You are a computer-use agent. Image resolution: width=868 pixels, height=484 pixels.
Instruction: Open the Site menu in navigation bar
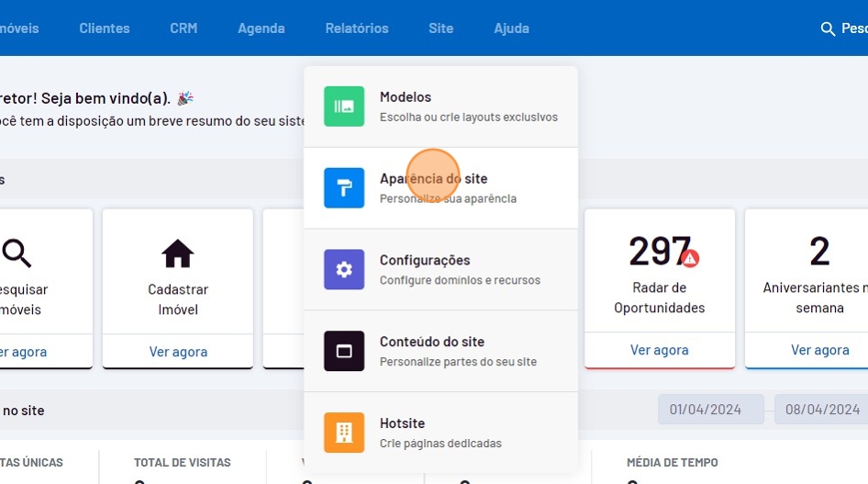click(x=440, y=28)
